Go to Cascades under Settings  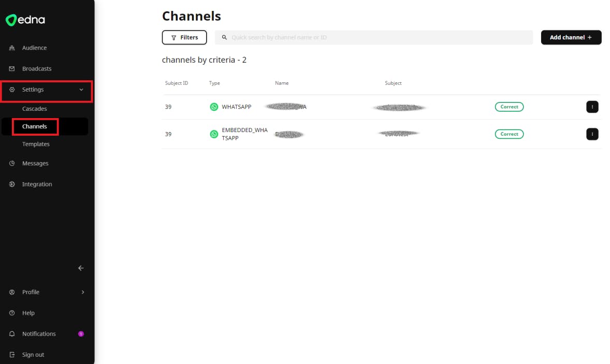coord(35,109)
